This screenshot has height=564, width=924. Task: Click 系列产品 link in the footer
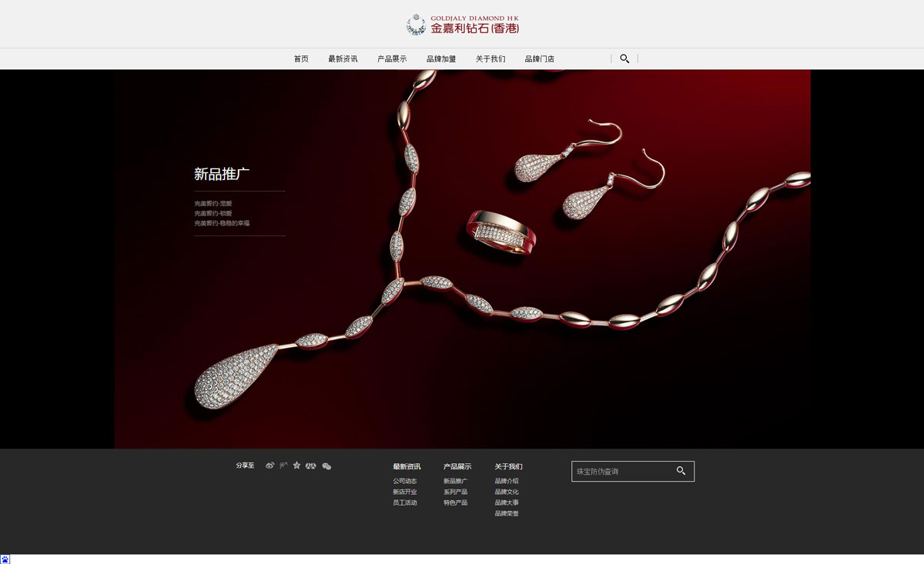455,492
